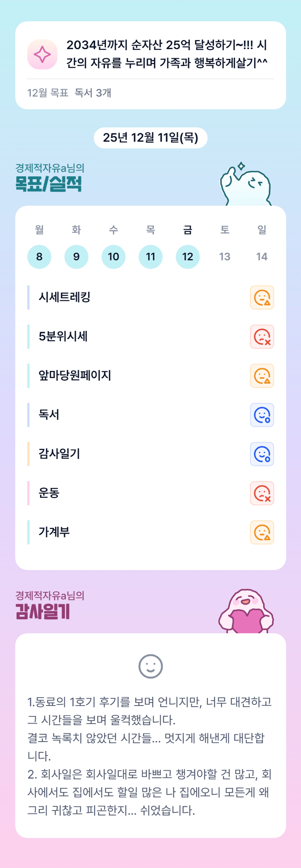Click the sparkle goal icon

point(42,54)
